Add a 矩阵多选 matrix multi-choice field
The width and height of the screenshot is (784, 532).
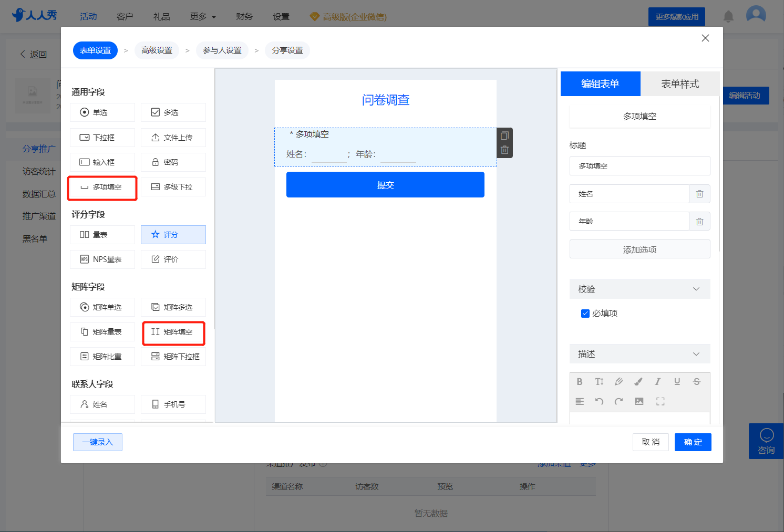pyautogui.click(x=173, y=307)
